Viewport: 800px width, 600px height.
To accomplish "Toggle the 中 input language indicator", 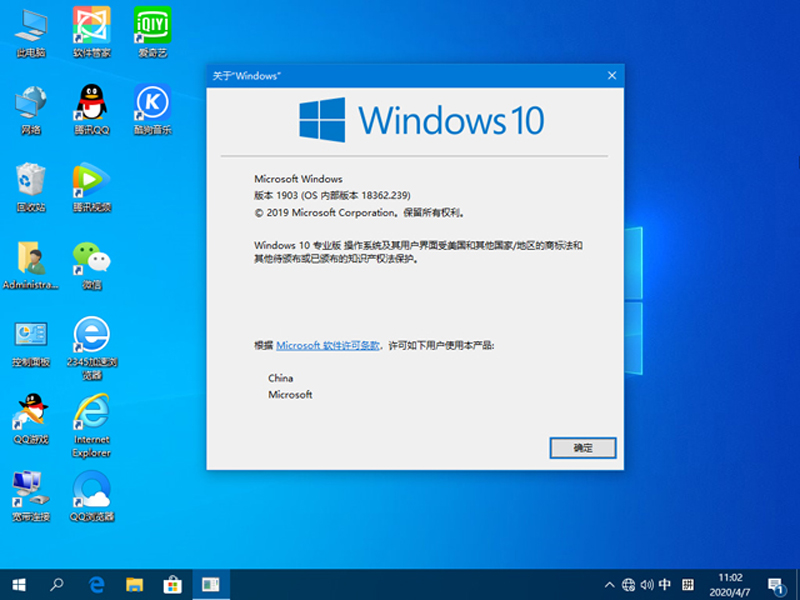I will coord(664,584).
